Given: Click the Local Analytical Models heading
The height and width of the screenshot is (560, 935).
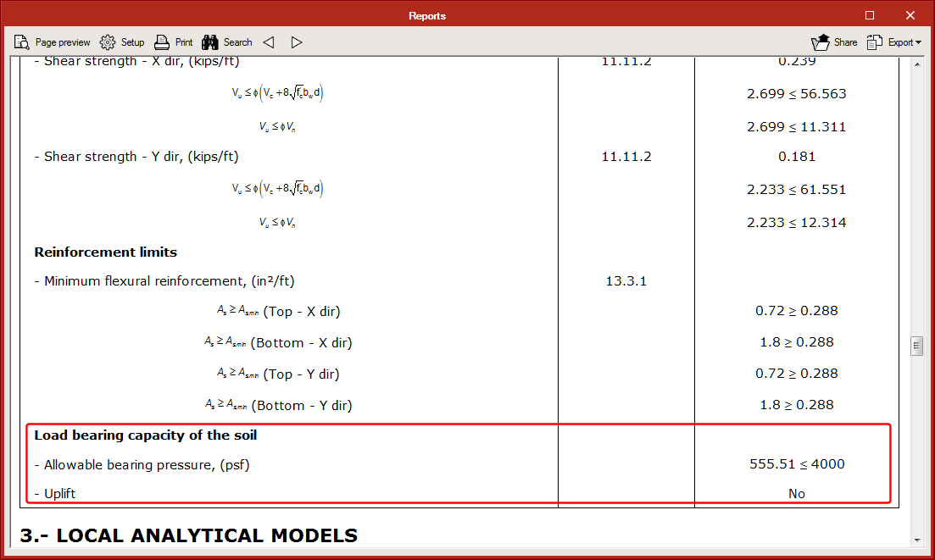Looking at the screenshot, I should pos(188,535).
